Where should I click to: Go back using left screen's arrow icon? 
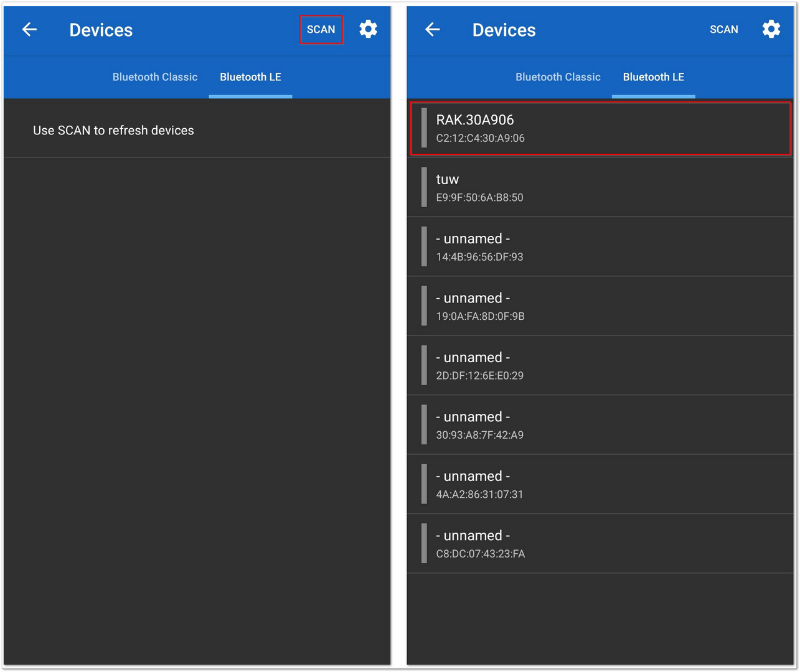coord(29,29)
